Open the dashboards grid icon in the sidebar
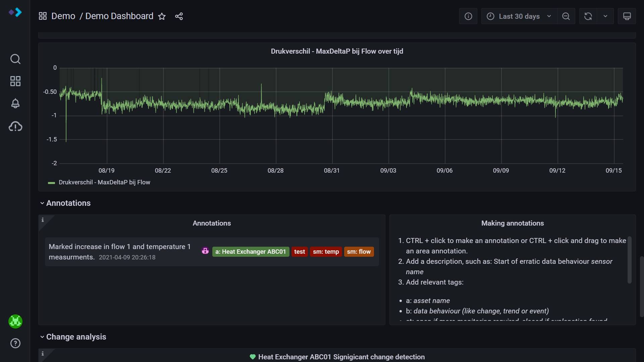644x362 pixels. 15,81
